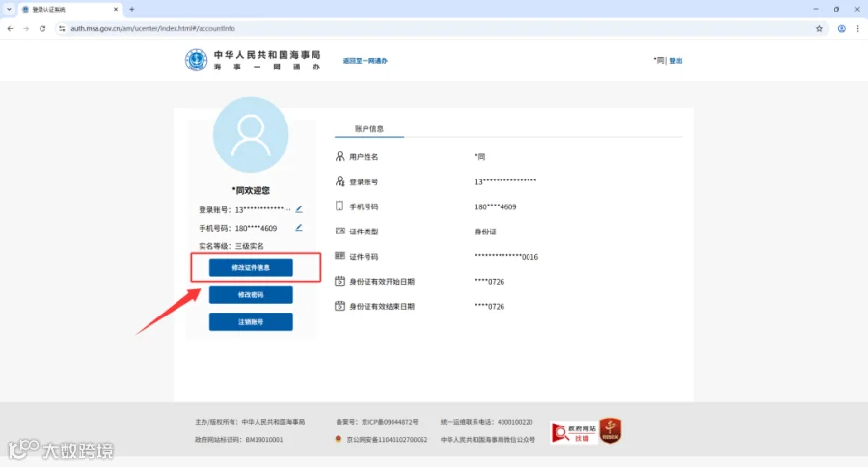Image resolution: width=868 pixels, height=467 pixels.
Task: Click the 修改密码 button
Action: pos(251,294)
